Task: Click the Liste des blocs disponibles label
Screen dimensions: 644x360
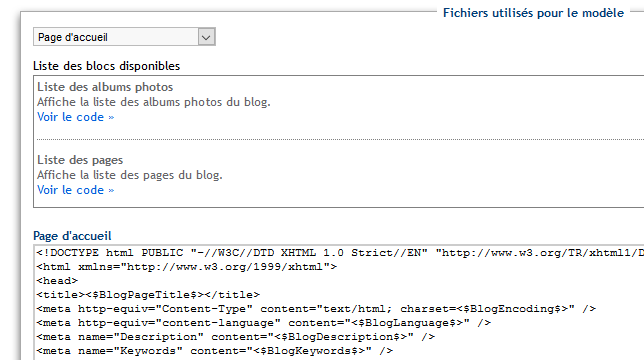Action: coord(106,66)
